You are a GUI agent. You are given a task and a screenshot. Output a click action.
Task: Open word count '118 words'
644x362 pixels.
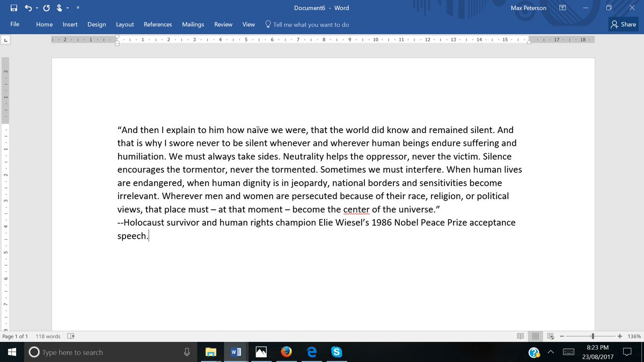tap(48, 336)
